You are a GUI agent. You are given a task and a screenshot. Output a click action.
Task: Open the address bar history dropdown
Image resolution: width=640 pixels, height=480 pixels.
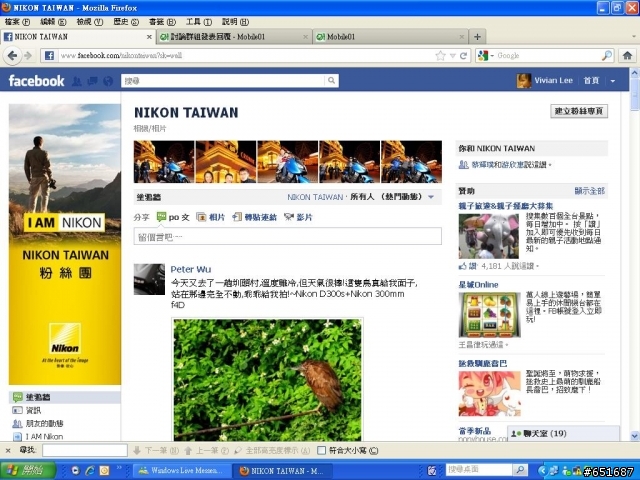click(452, 56)
